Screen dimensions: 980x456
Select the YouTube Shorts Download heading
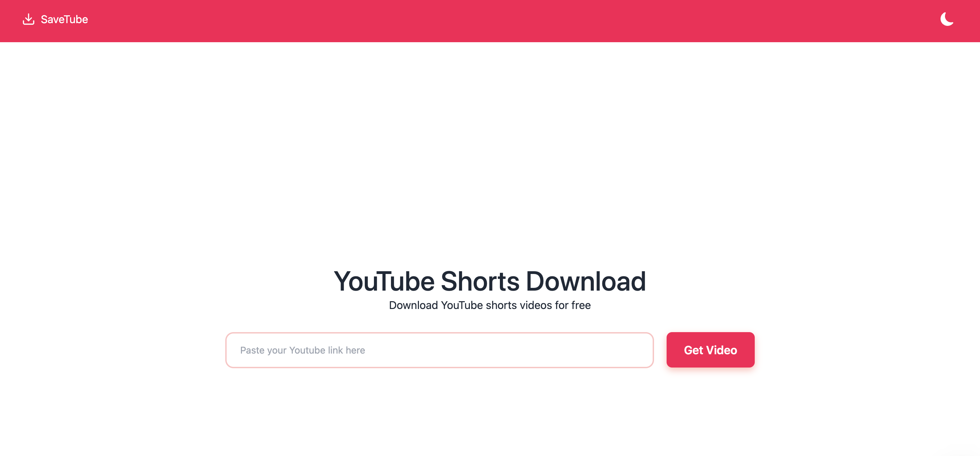point(490,281)
